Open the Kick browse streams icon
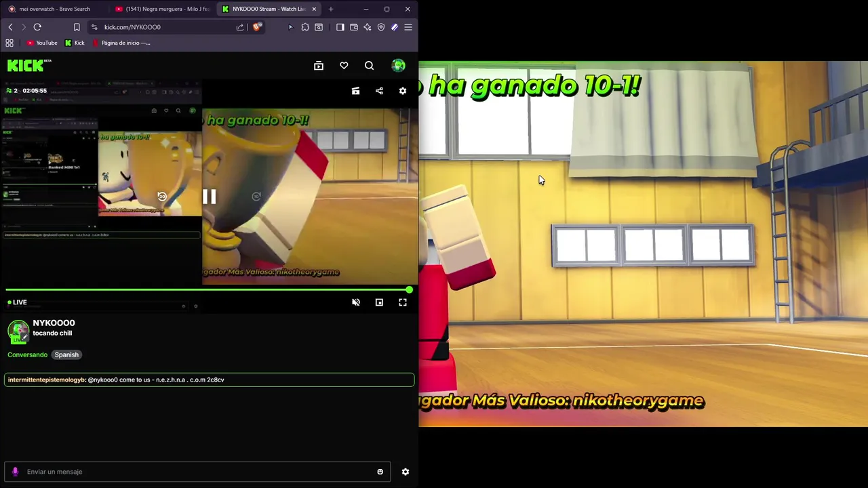The width and height of the screenshot is (868, 488). click(319, 66)
